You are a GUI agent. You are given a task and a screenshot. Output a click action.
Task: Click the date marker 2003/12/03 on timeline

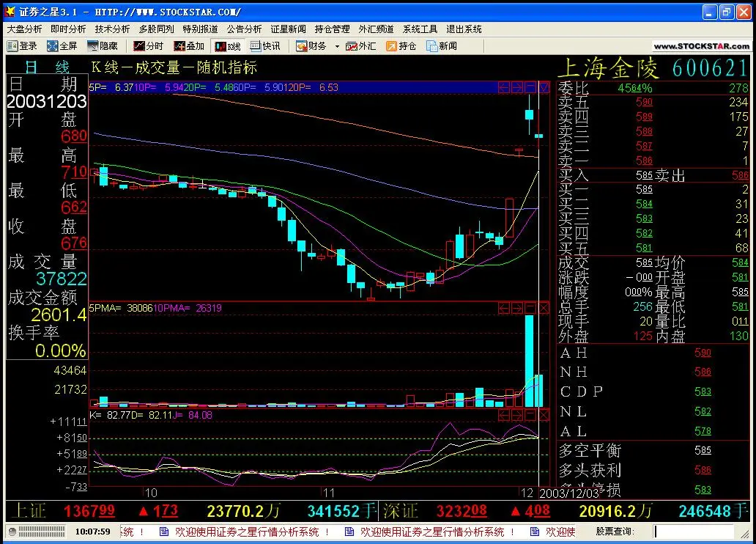[x=569, y=493]
